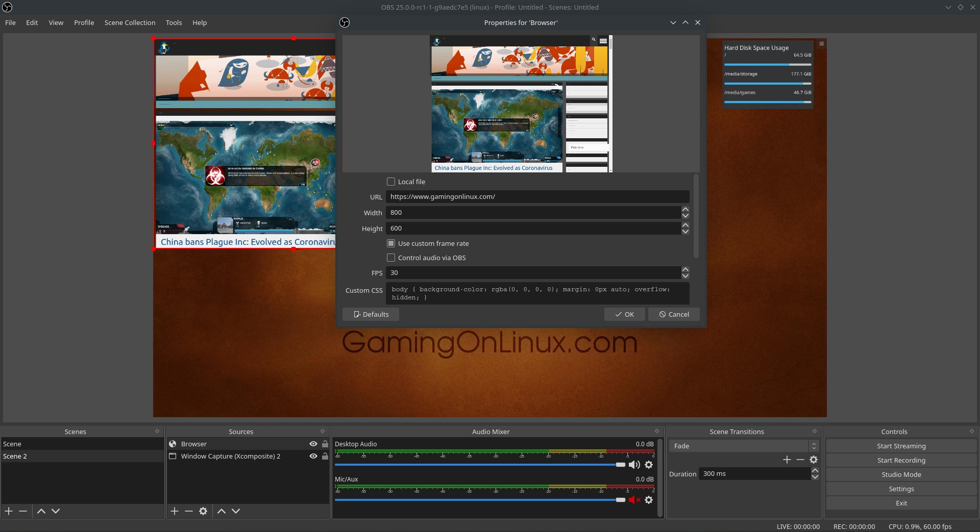Move source up in Sources panel
Screen dimensions: 980x532
(222, 511)
